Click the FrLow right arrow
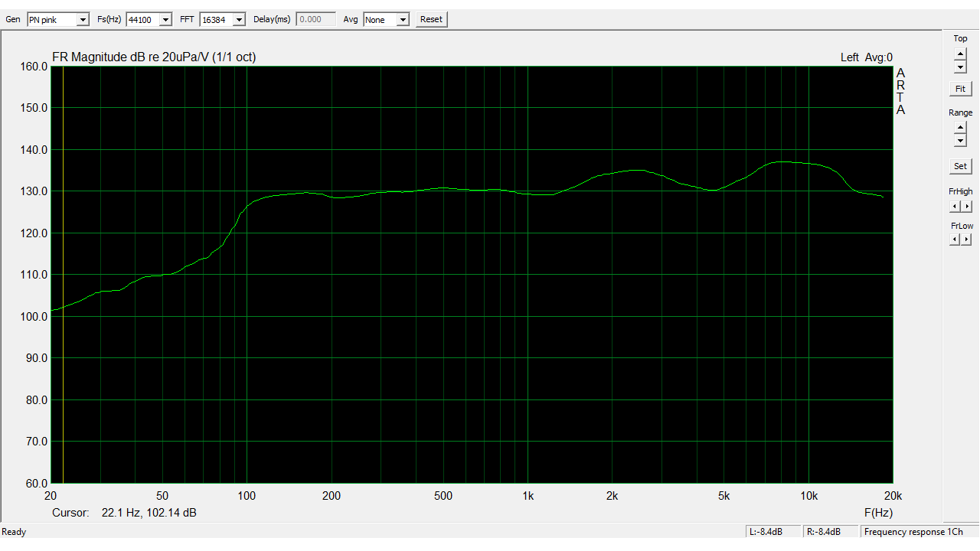980x551 pixels. click(x=966, y=240)
